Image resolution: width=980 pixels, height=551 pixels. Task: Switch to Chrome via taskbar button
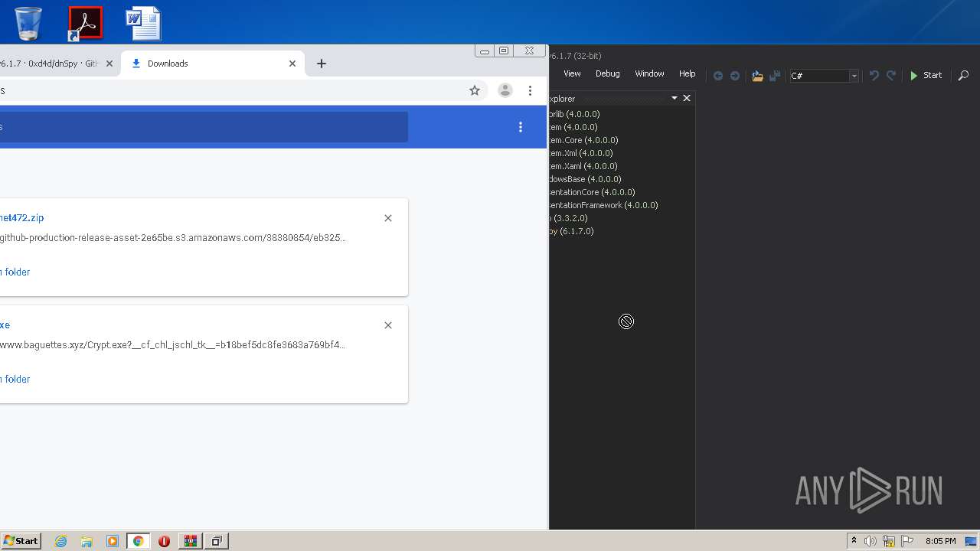(138, 541)
